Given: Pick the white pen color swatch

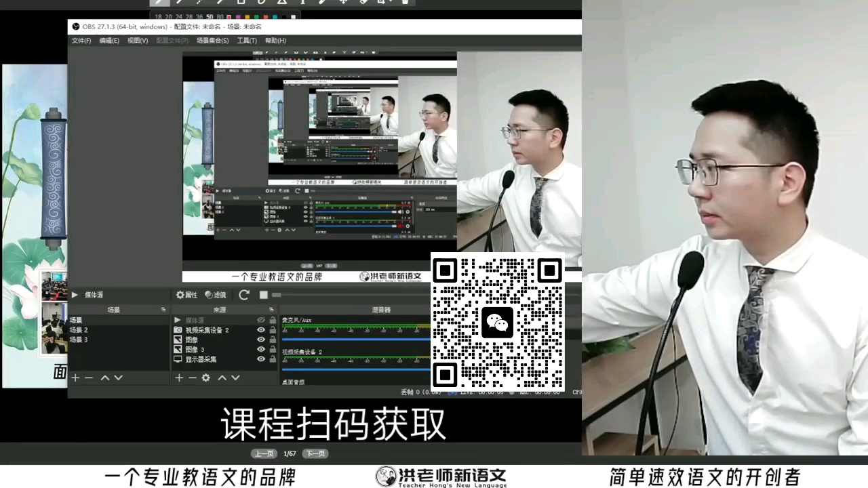Looking at the screenshot, I should tap(293, 16).
